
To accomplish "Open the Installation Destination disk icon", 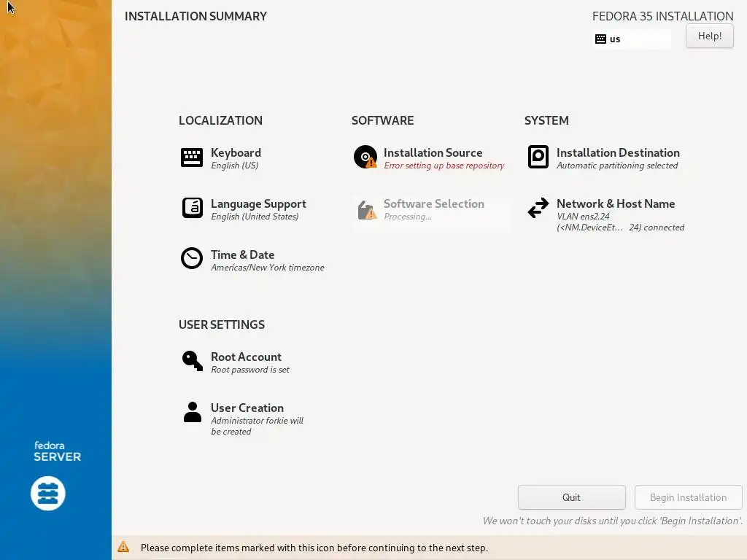I will pyautogui.click(x=538, y=157).
